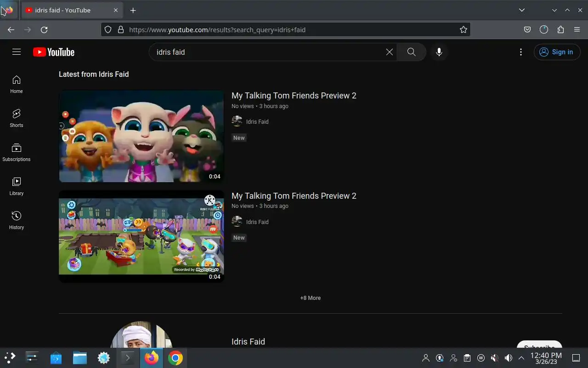Go back with Firefox back arrow

click(x=11, y=29)
